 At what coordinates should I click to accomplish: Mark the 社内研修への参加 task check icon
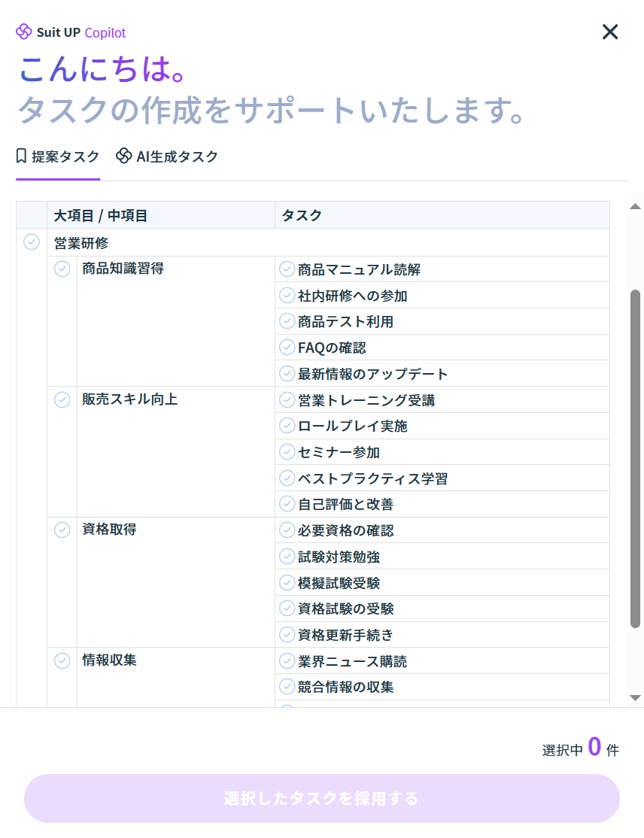(x=287, y=296)
